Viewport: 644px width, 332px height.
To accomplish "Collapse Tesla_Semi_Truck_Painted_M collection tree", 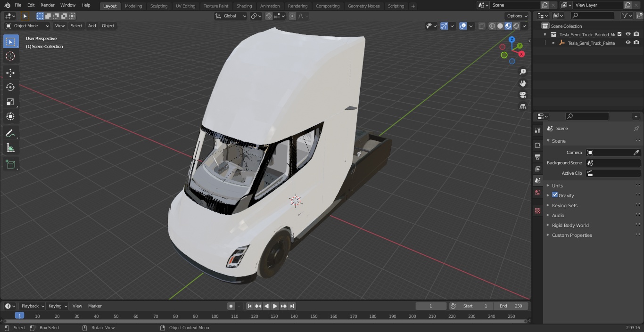I will point(545,34).
